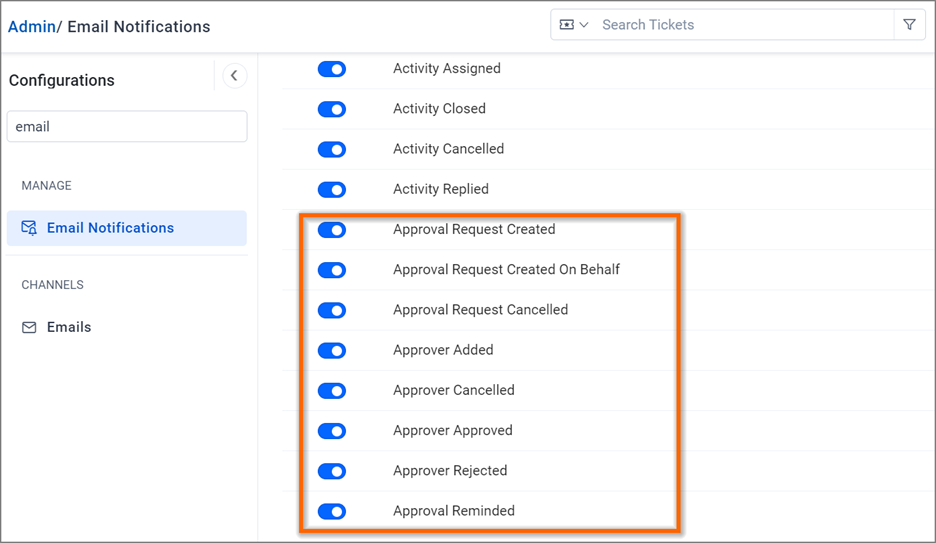
Task: Disable Approval Request Created toggle
Action: point(332,230)
